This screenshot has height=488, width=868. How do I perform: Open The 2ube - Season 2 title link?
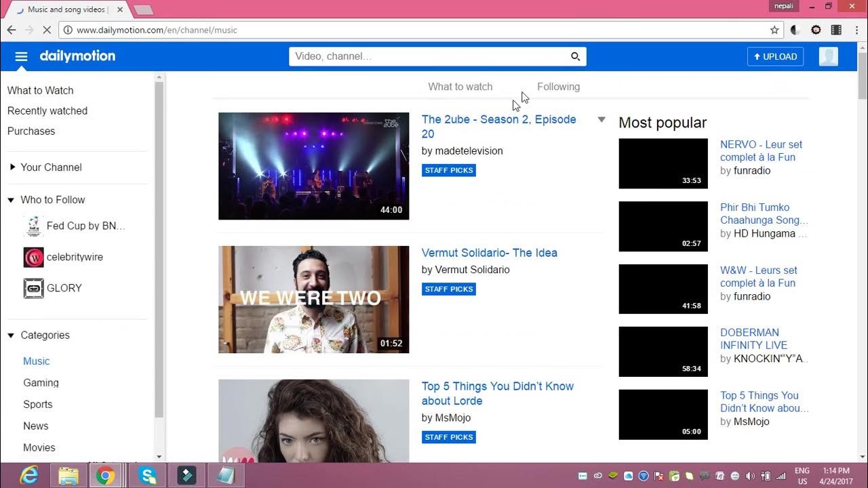498,127
